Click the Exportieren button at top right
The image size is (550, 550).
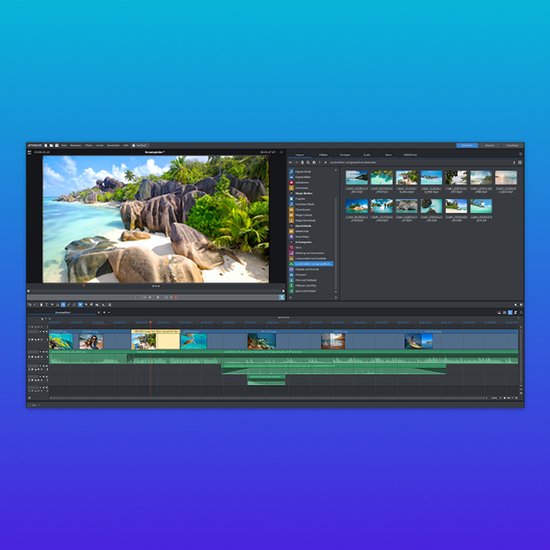pyautogui.click(x=512, y=145)
